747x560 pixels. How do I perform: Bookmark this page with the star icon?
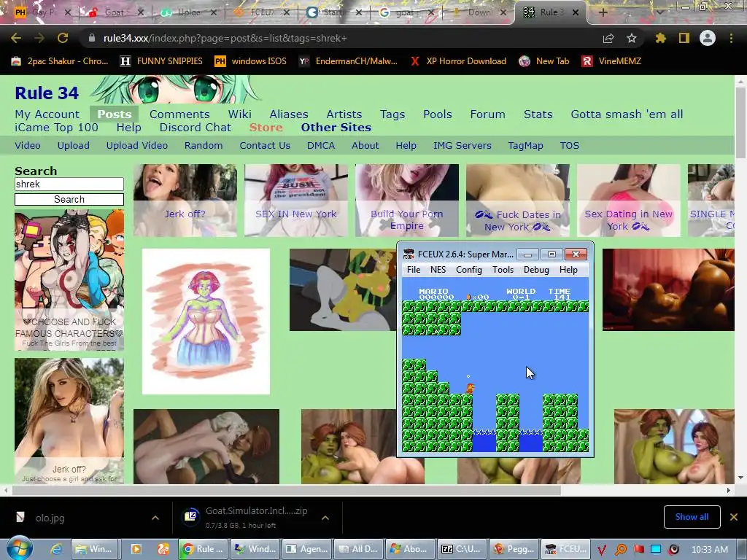click(x=632, y=38)
